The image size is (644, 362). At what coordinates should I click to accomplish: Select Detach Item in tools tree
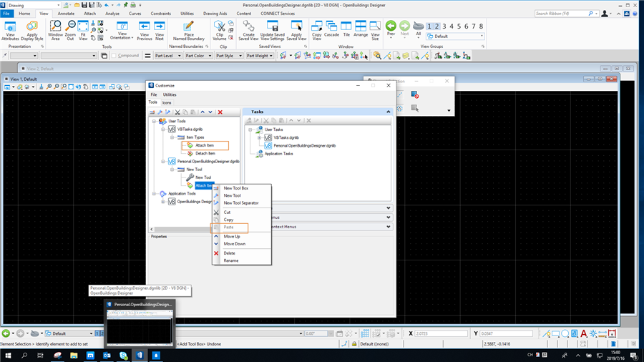205,153
